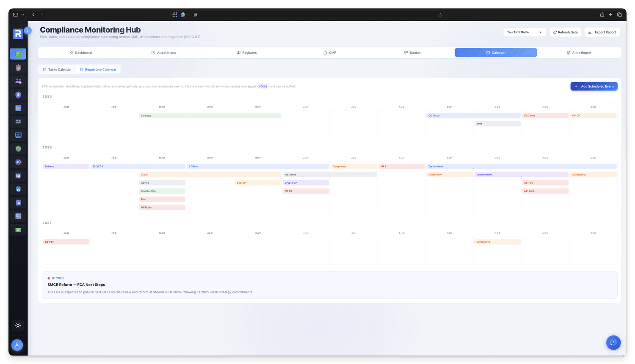Select the Regulatory Calendar sub-tab
This screenshot has width=635, height=364.
98,69
